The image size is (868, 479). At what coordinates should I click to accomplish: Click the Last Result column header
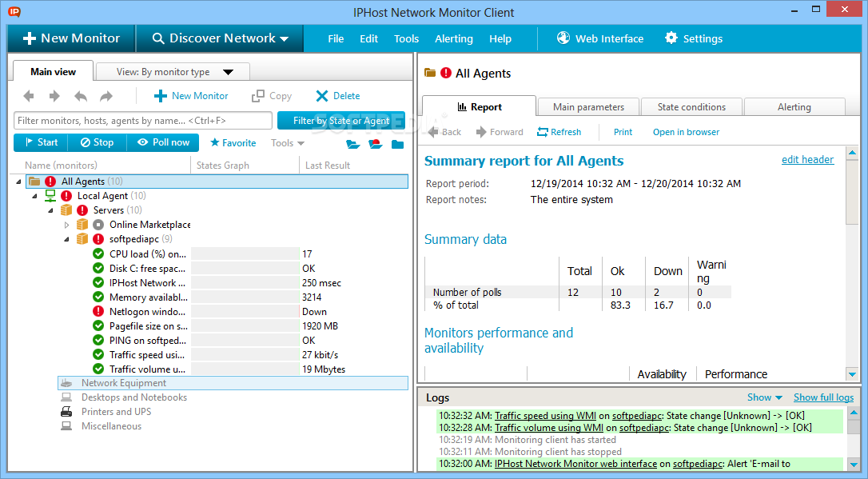click(328, 165)
